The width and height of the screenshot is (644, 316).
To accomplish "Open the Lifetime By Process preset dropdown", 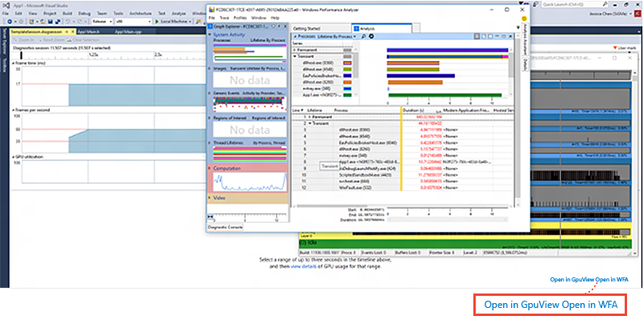I will point(336,36).
